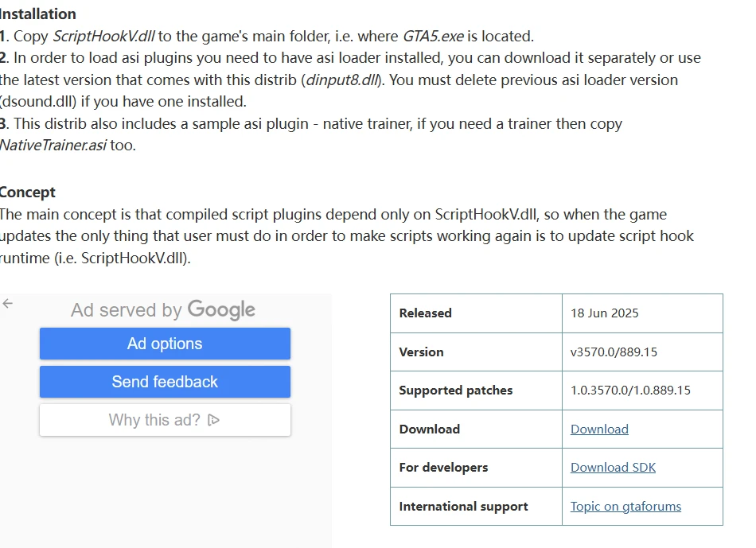
Task: Click the For developers label
Action: 443,467
